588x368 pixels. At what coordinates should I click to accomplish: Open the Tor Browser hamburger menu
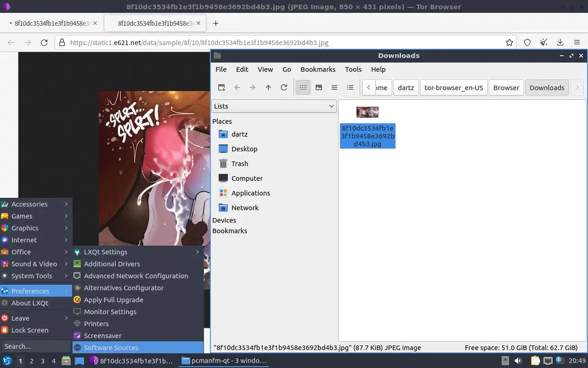click(x=577, y=42)
